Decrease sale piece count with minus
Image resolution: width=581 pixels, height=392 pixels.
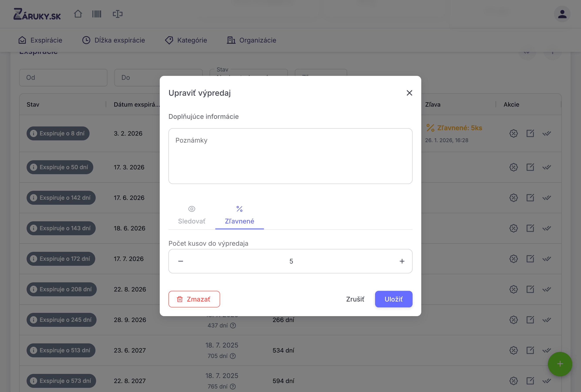tap(181, 261)
